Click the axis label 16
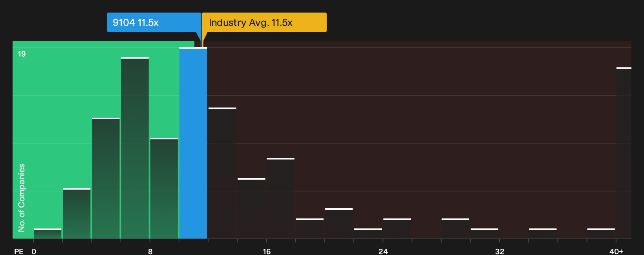Screen dimensions: 644x255 tap(267, 251)
